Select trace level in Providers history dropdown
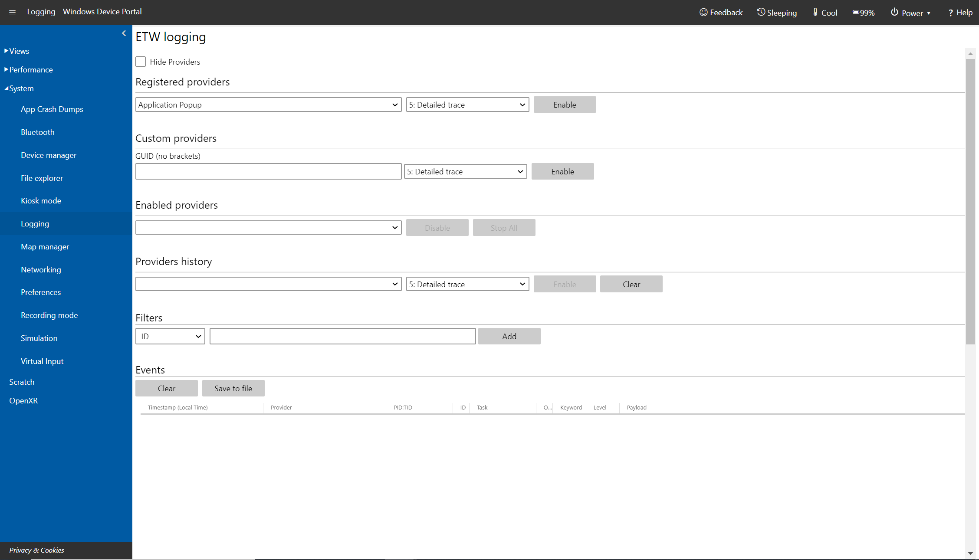This screenshot has width=979, height=560. (467, 284)
